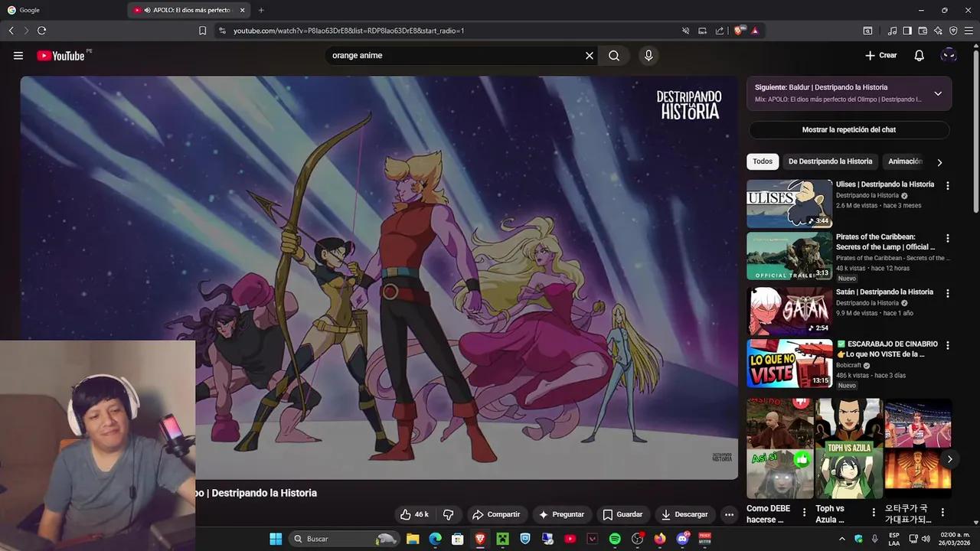980x551 pixels.
Task: Go back in the browser
Action: [11, 31]
